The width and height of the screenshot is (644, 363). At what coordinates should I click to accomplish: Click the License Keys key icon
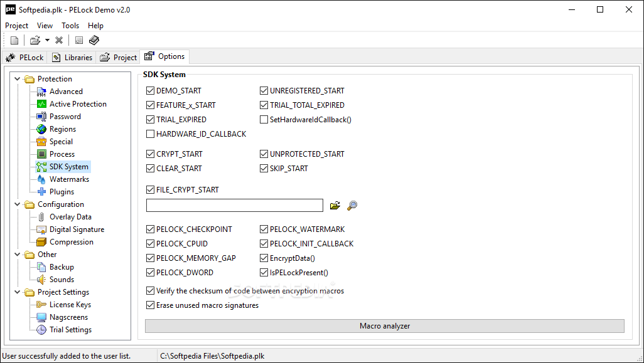pos(41,304)
